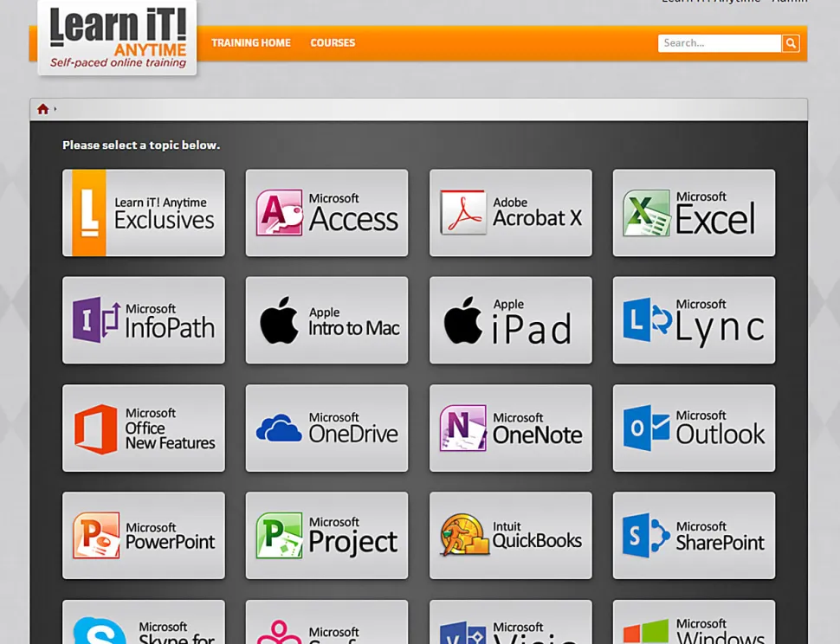The height and width of the screenshot is (644, 840).
Task: Click the Microsoft Access icon
Action: pyautogui.click(x=279, y=213)
